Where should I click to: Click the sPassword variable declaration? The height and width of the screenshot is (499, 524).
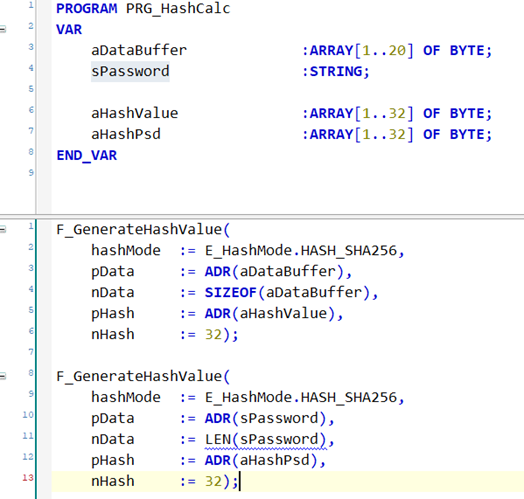coord(130,71)
